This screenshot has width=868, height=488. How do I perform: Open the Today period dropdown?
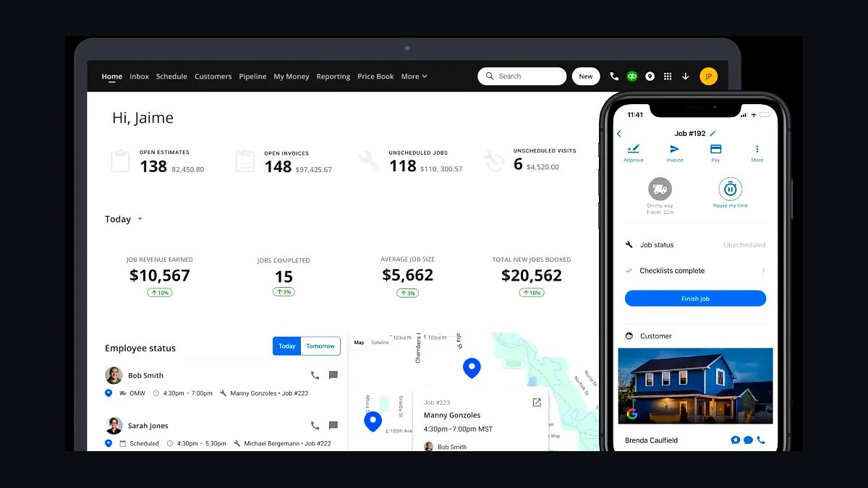click(x=124, y=219)
